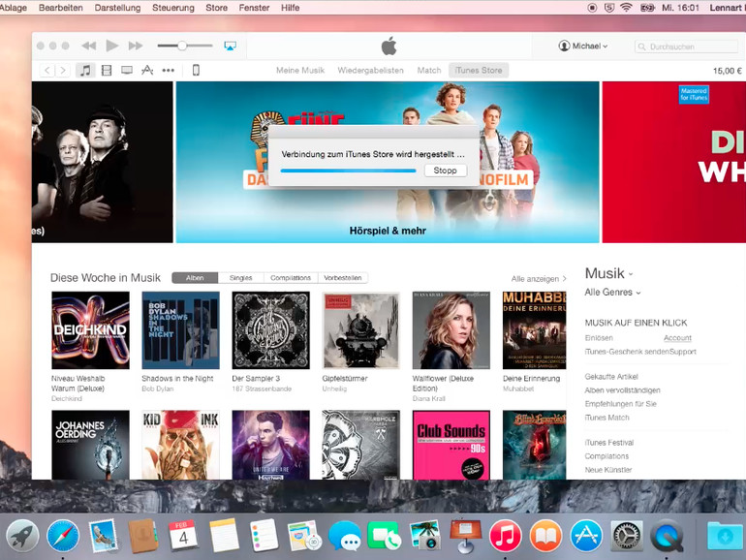Click the connection progress bar

[348, 171]
